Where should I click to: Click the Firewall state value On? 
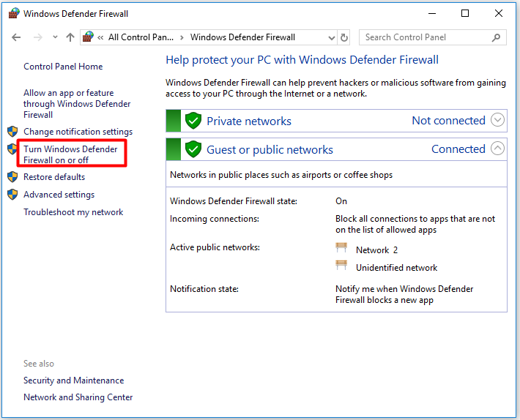[x=341, y=201]
